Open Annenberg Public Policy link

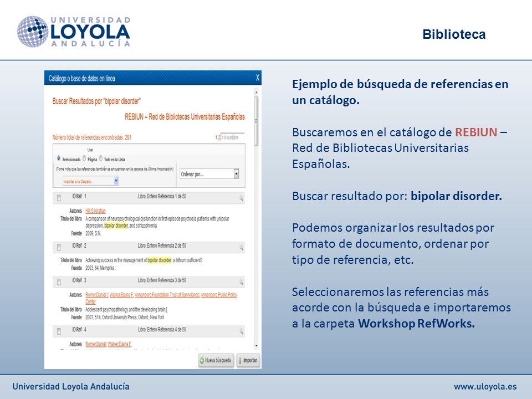[219, 295]
